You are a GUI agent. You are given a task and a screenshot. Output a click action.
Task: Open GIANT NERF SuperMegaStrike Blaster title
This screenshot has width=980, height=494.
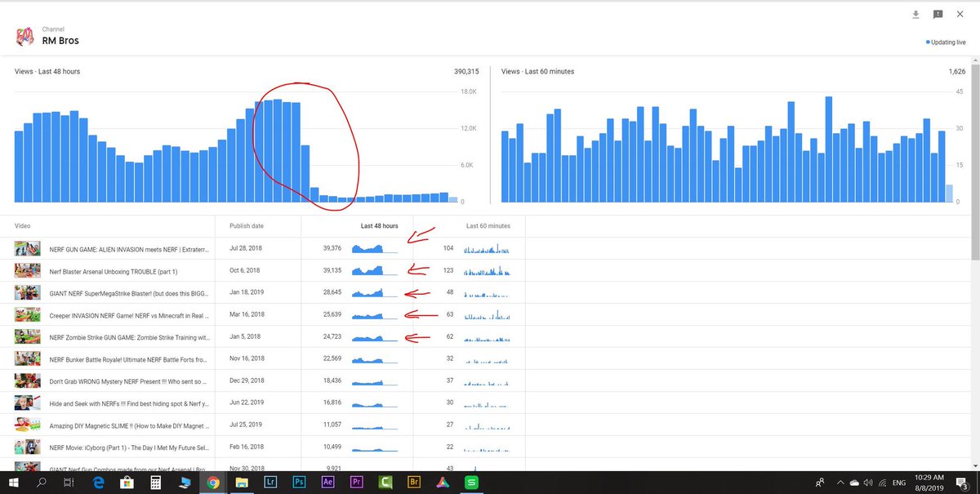pyautogui.click(x=129, y=292)
